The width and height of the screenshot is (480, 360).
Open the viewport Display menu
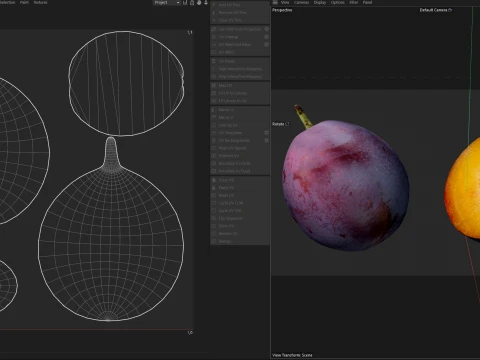click(x=320, y=3)
